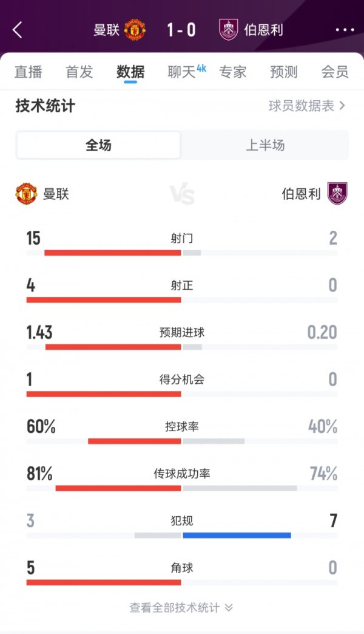
Task: Switch to the 首发 lineup tab
Action: (x=79, y=72)
